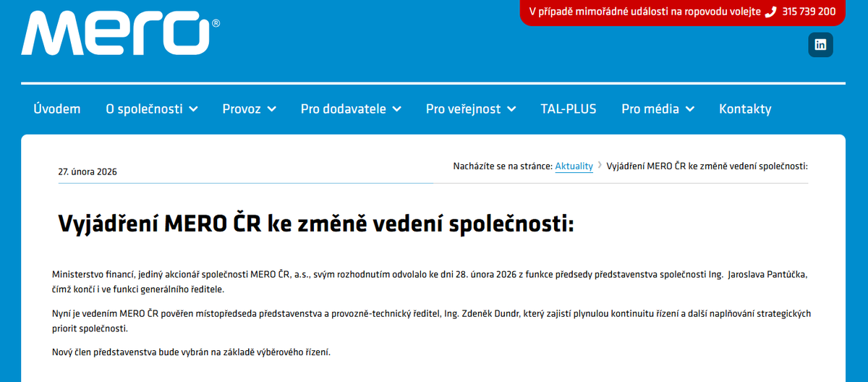868x382 pixels.
Task: Go to Kontakty page
Action: click(745, 109)
